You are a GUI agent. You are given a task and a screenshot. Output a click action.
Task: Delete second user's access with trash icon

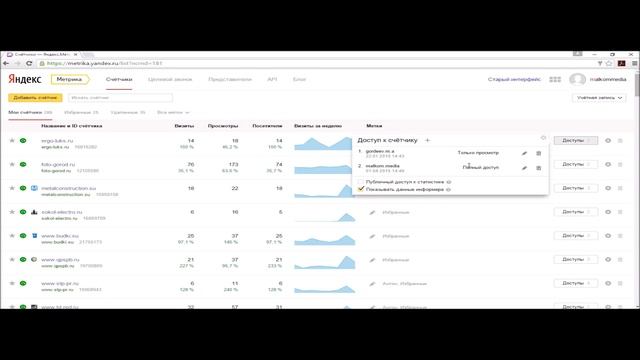click(x=538, y=168)
